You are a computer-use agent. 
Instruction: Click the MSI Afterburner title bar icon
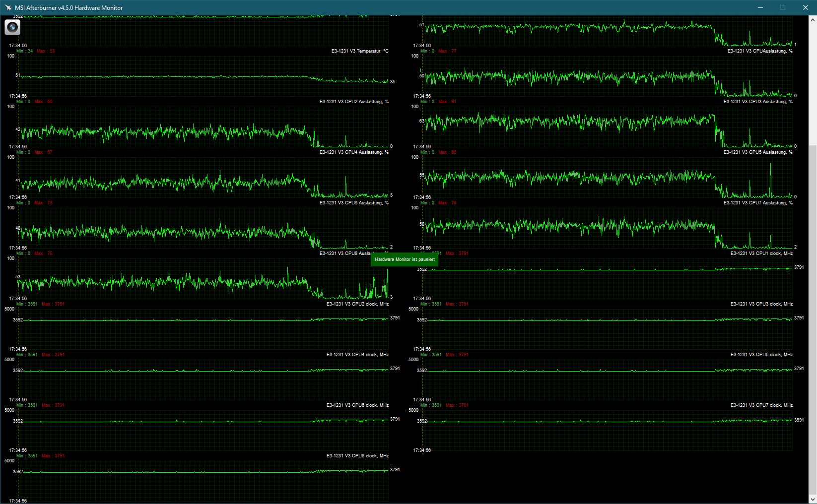coord(8,8)
